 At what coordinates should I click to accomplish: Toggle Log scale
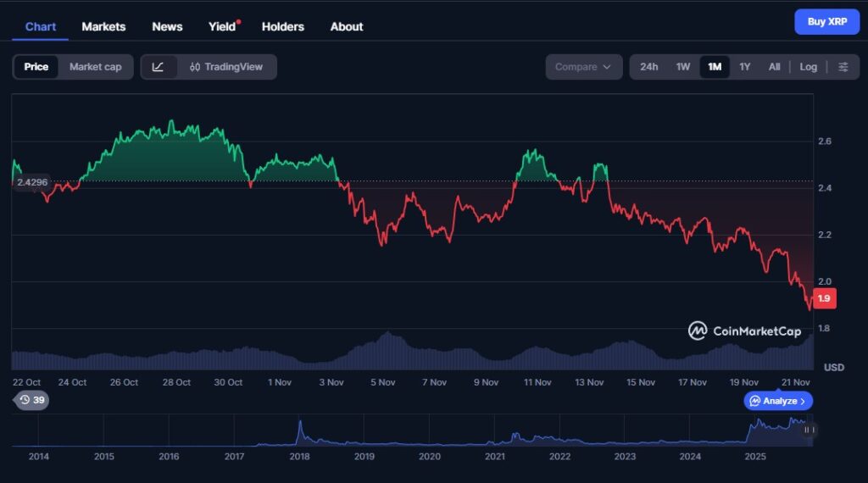[x=808, y=67]
